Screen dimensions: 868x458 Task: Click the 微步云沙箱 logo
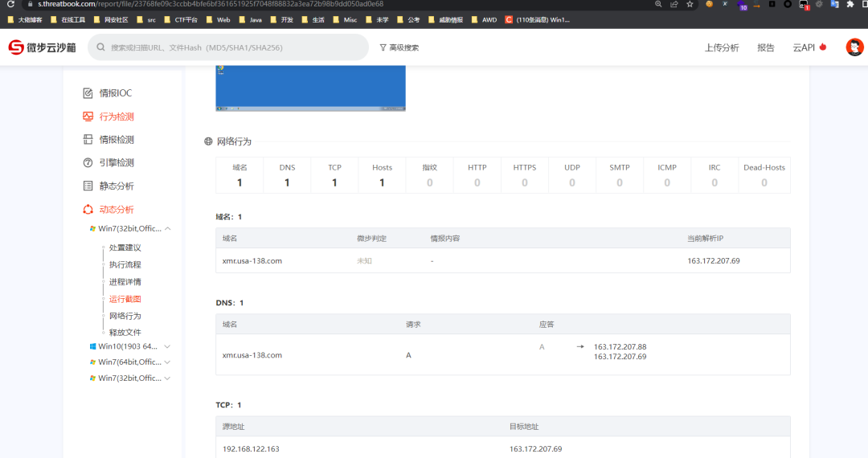(x=42, y=47)
